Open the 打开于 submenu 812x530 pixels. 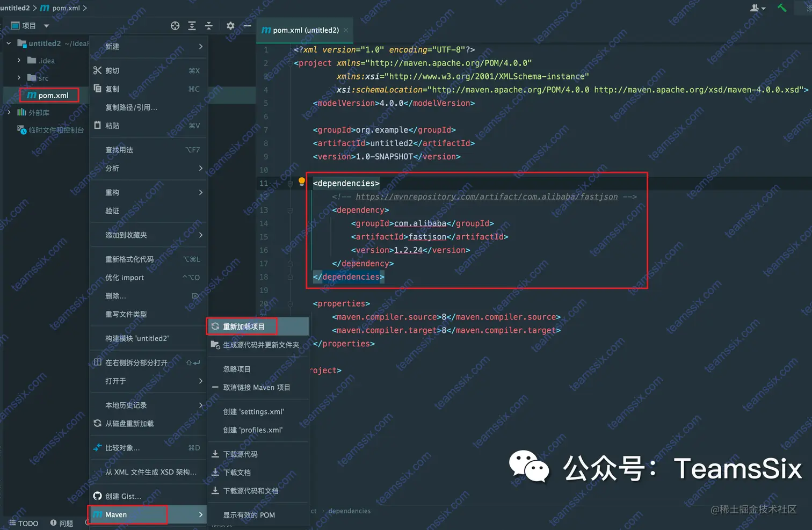click(148, 381)
